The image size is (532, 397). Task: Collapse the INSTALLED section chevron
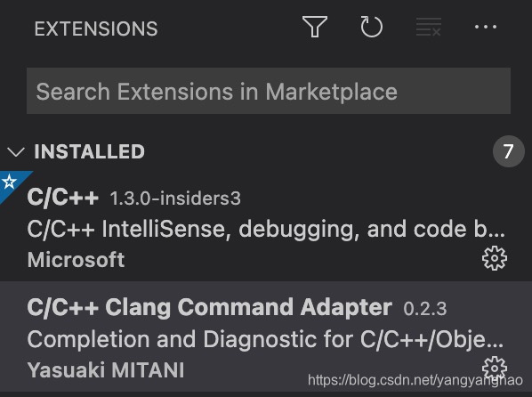16,152
